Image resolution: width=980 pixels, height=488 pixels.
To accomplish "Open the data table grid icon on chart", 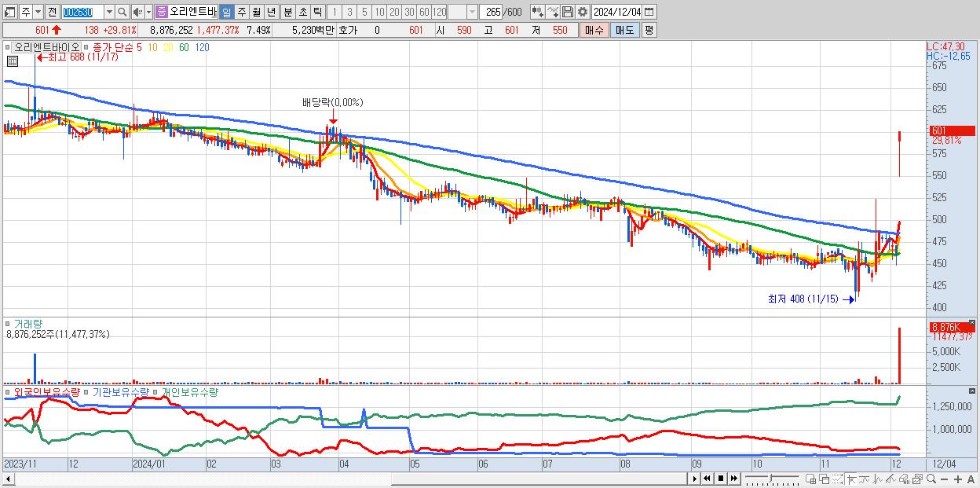I will point(13,61).
